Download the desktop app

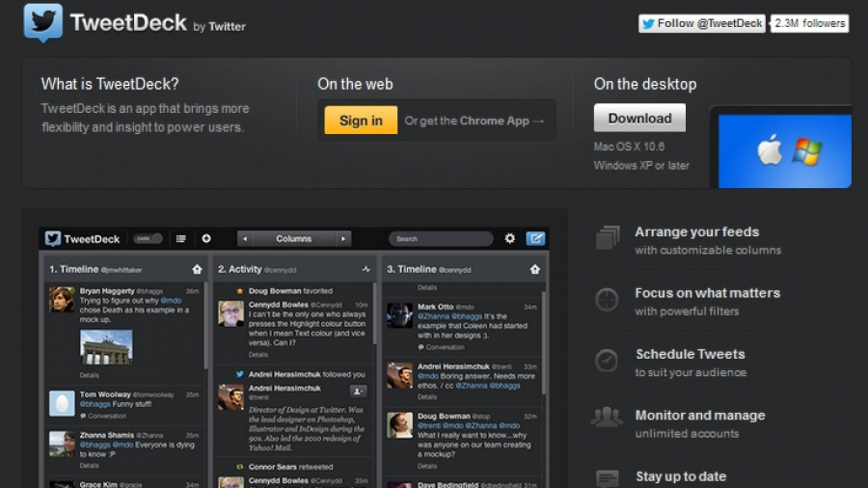(x=639, y=118)
